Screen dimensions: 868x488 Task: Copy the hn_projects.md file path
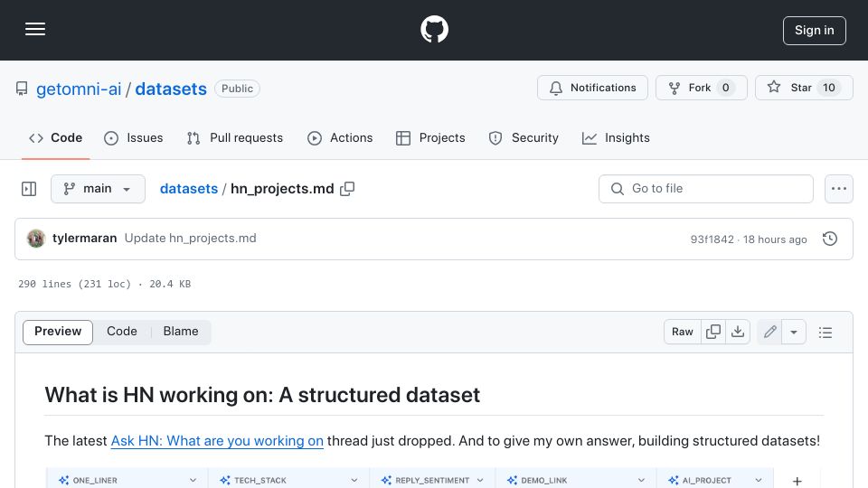[347, 189]
